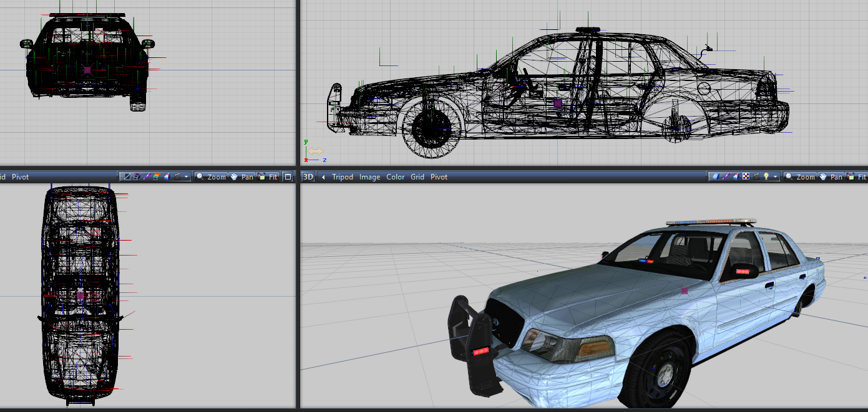This screenshot has height=412, width=868.
Task: Click the clapperboard icon in the 3D view toolbar
Action: click(x=756, y=177)
